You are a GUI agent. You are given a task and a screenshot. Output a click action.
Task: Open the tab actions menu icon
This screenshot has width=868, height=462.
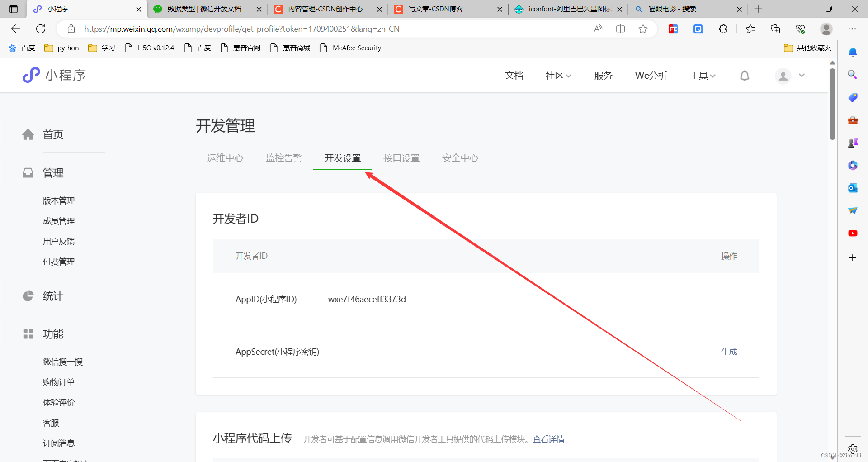(14, 9)
